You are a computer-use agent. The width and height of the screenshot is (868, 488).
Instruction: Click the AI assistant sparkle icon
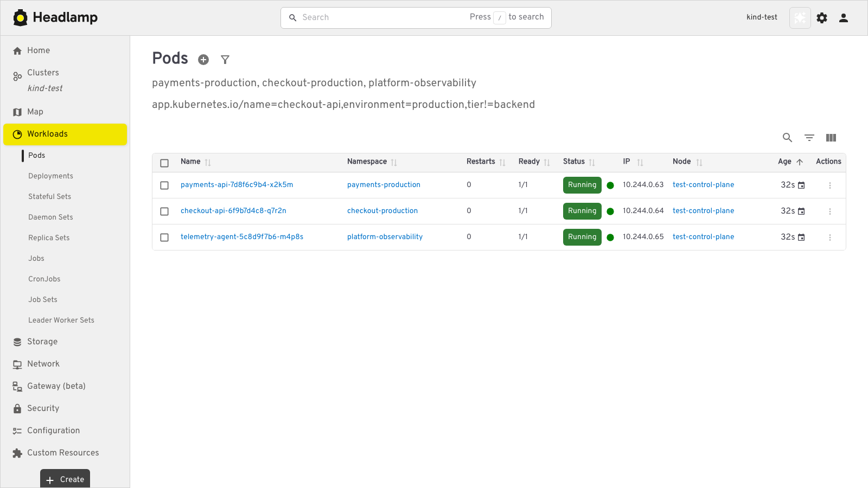(800, 18)
